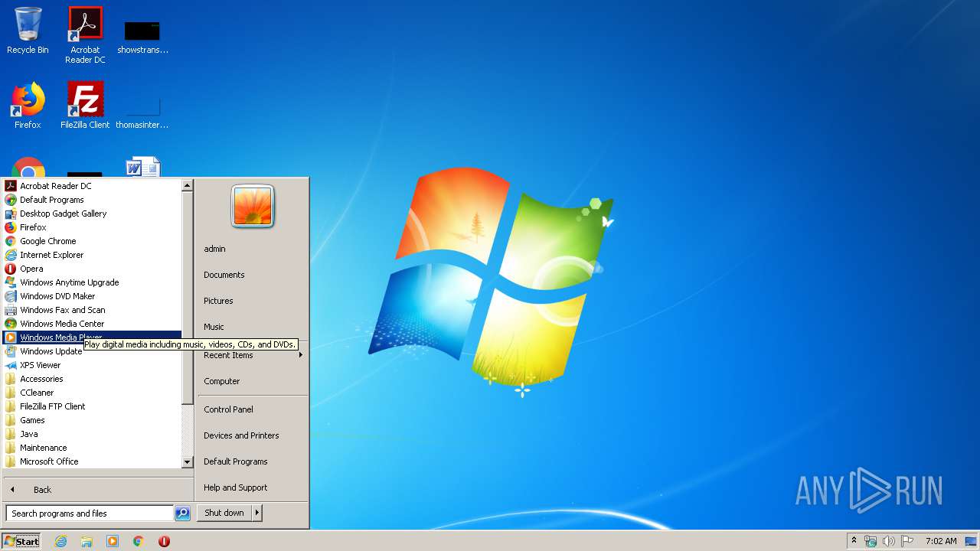
Task: Open Windows Fax and Scan entry
Action: pyautogui.click(x=93, y=310)
